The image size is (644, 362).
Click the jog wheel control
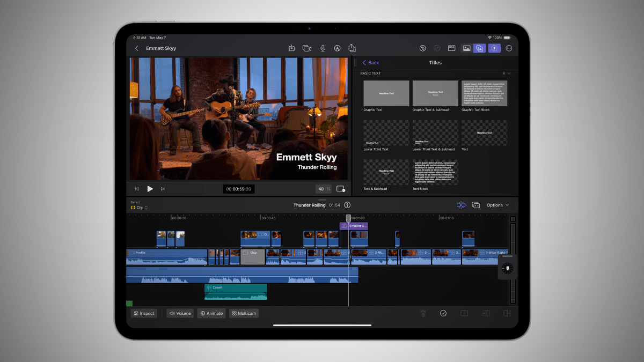[x=507, y=267]
